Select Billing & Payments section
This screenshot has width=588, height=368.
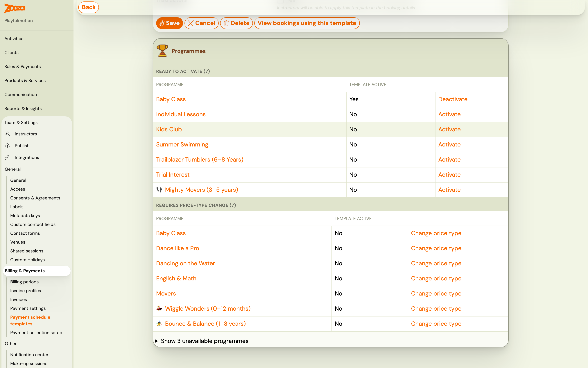click(37, 271)
